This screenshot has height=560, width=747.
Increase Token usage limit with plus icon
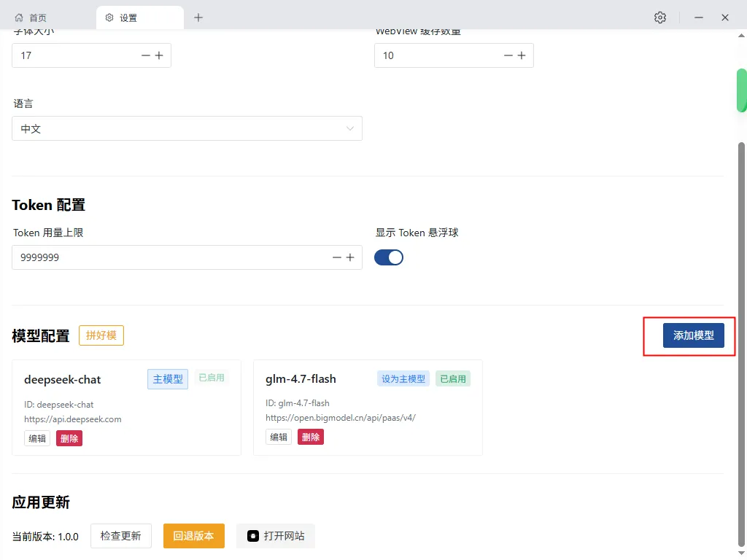point(350,257)
